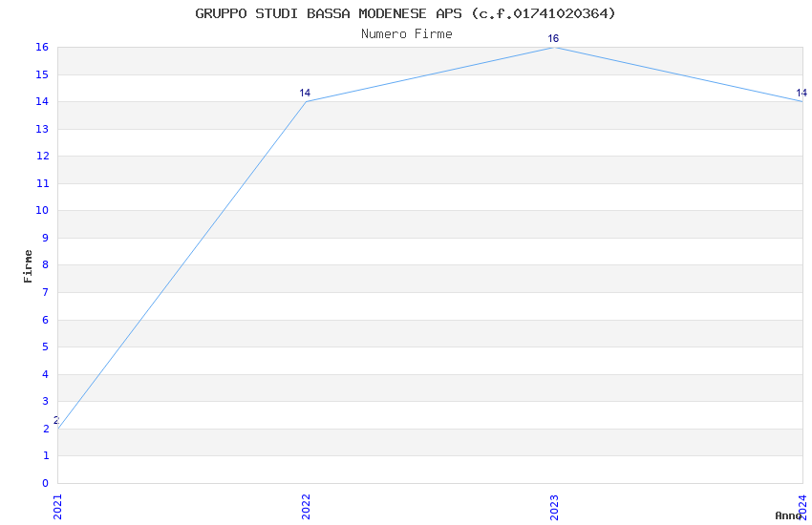Click y-axis tick value 3

pos(46,401)
